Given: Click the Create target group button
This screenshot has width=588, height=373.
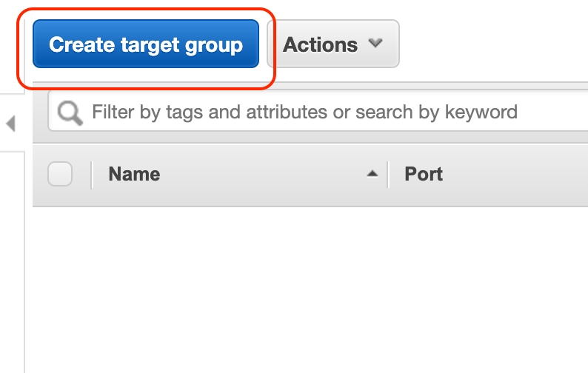Looking at the screenshot, I should coord(146,44).
